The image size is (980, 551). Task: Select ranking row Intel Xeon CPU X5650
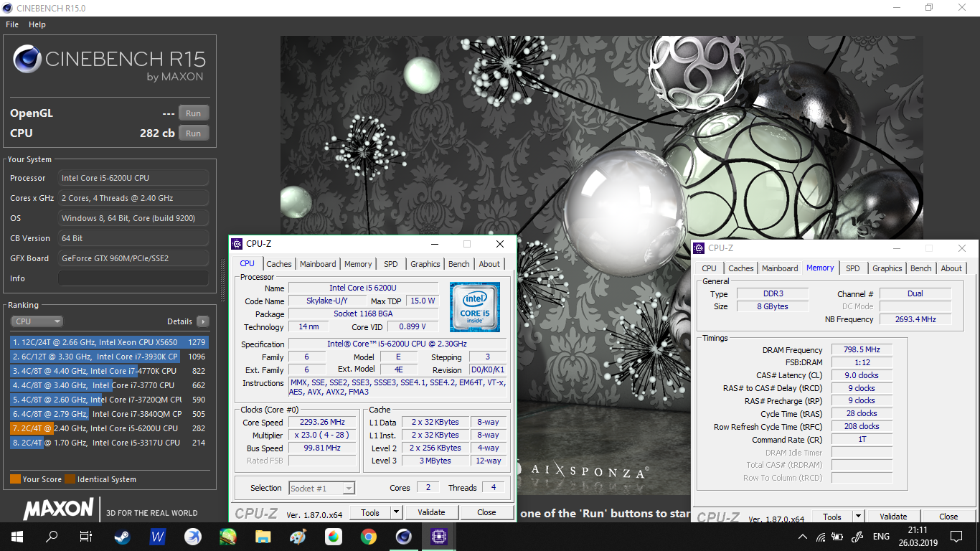click(x=109, y=342)
